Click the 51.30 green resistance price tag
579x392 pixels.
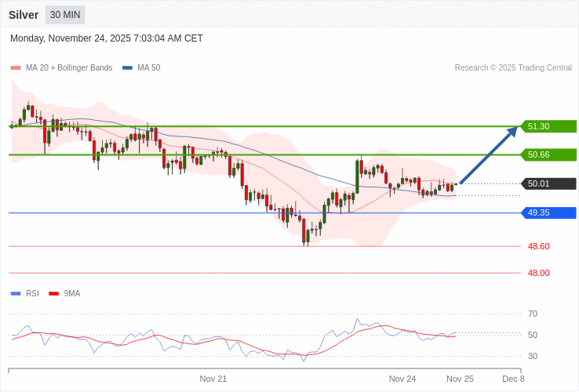tap(548, 126)
